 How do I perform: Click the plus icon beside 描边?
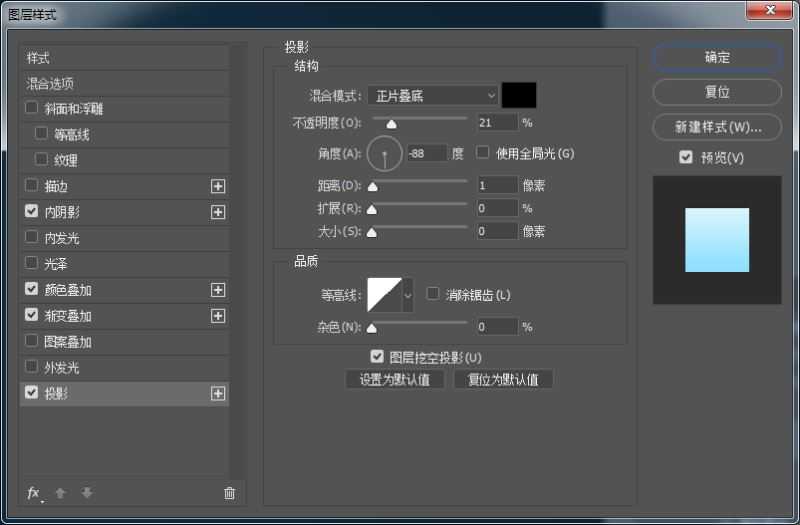tap(218, 186)
